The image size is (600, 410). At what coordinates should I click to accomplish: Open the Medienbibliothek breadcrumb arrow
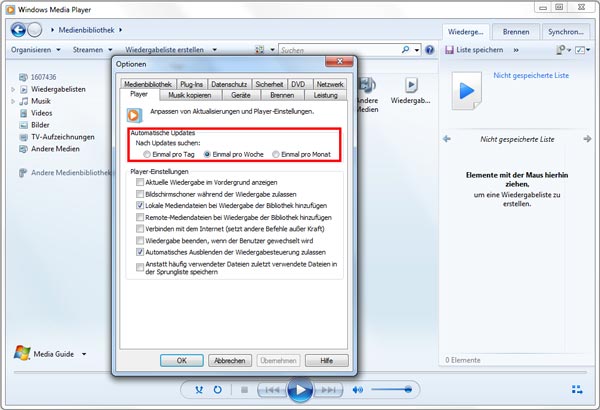tap(121, 30)
